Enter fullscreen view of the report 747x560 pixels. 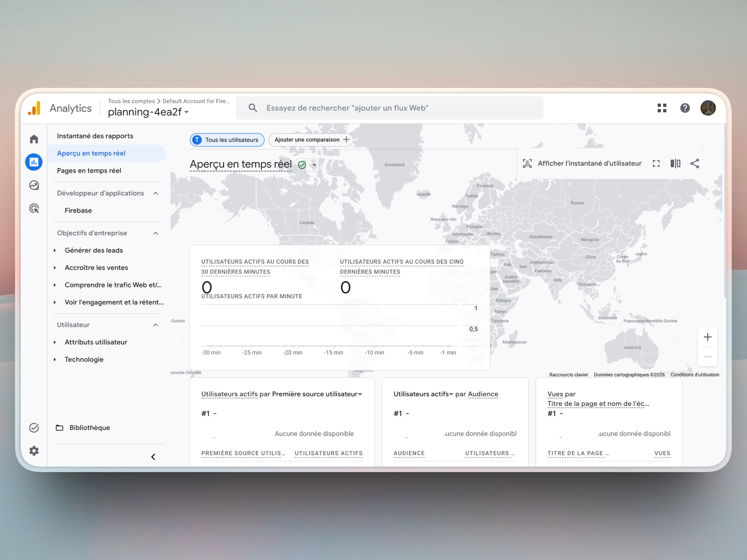(x=656, y=163)
